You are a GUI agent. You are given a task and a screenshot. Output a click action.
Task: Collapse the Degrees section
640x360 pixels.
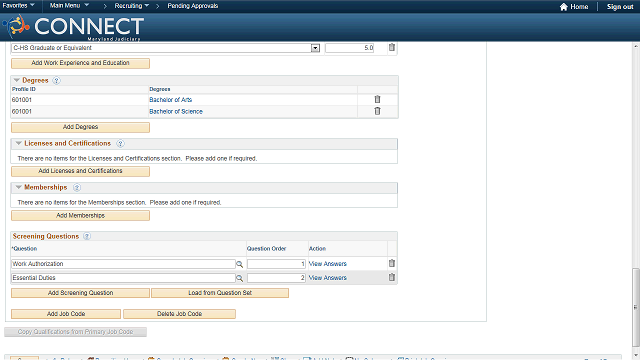click(x=17, y=80)
